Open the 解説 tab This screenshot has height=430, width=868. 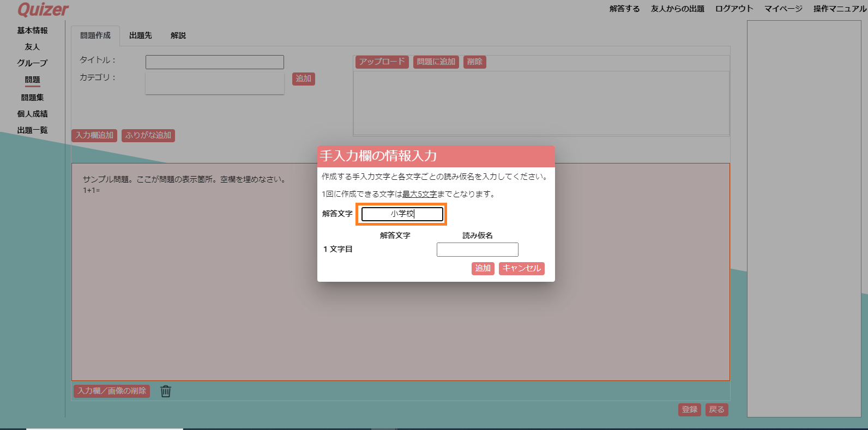pyautogui.click(x=178, y=35)
